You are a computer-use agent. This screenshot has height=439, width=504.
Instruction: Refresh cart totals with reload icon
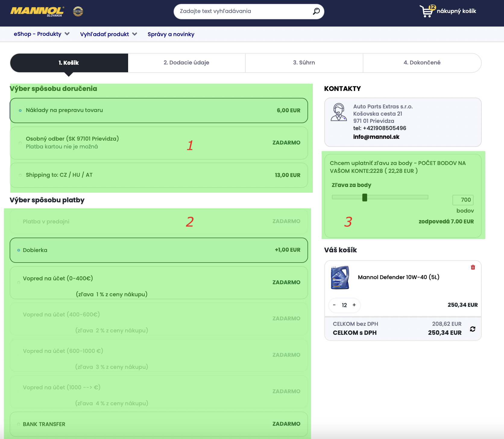pos(473,329)
